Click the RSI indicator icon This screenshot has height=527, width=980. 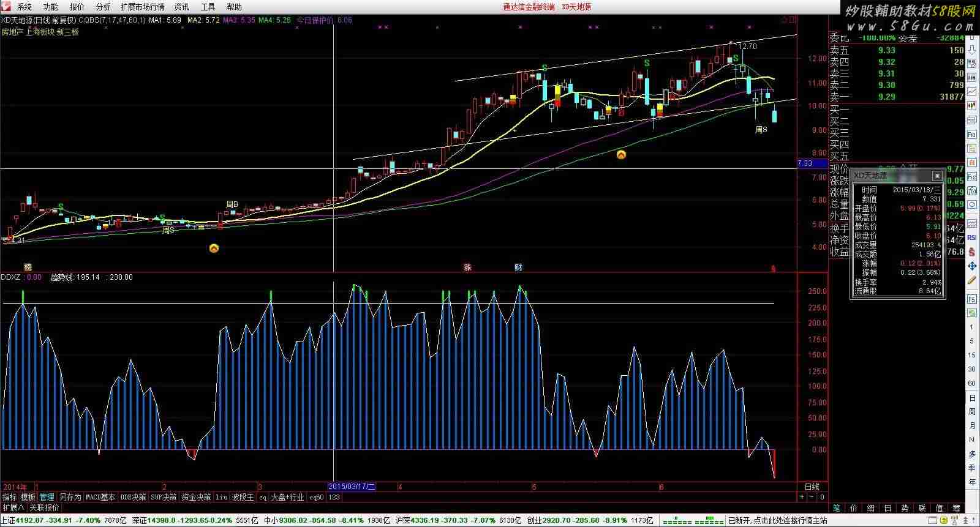click(x=971, y=237)
